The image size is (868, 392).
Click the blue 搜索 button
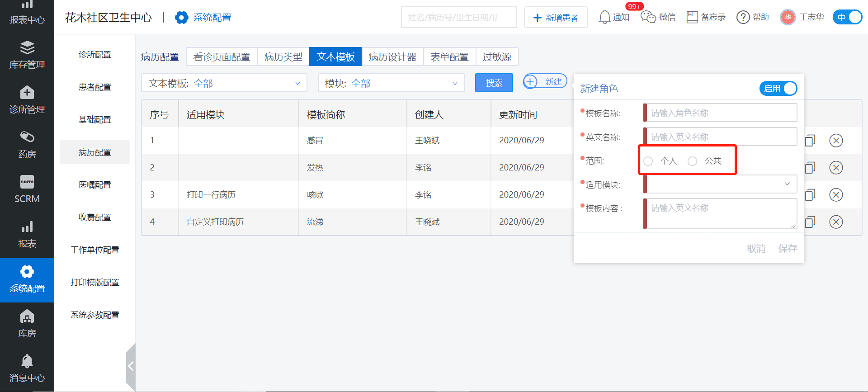pos(494,83)
